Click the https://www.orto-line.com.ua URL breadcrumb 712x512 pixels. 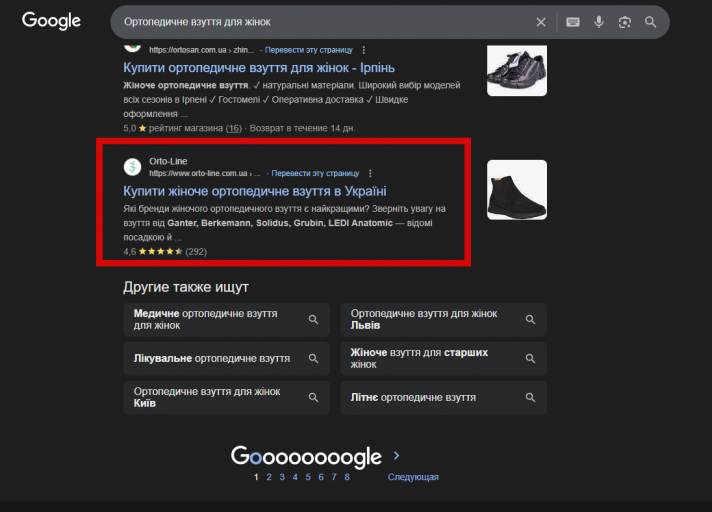click(205, 173)
